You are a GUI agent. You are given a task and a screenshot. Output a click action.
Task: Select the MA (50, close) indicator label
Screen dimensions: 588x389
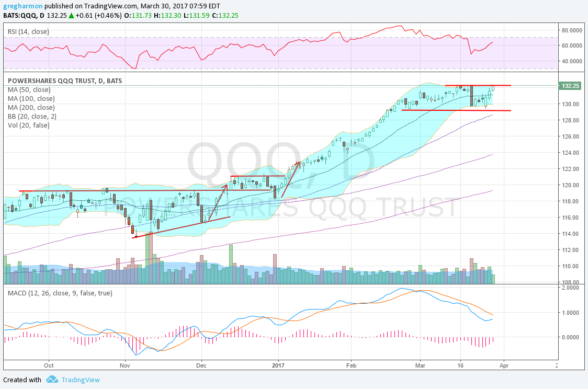click(x=29, y=89)
